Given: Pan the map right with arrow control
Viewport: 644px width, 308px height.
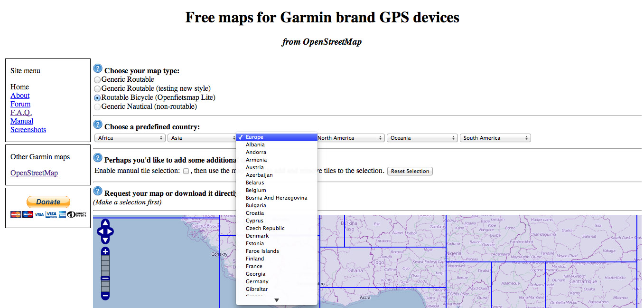Looking at the screenshot, I should [111, 232].
